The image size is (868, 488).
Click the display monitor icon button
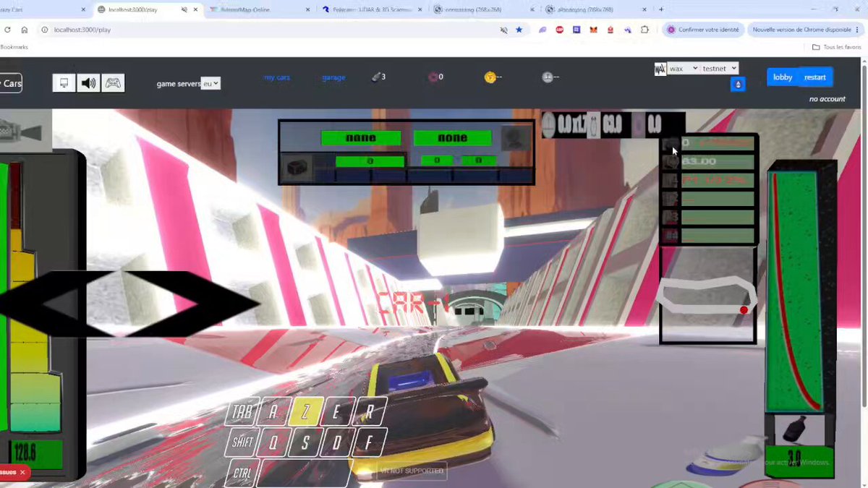(64, 83)
